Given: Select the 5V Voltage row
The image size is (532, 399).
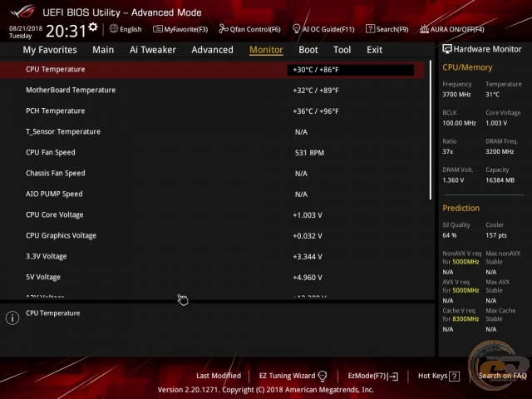Looking at the screenshot, I should pos(212,277).
